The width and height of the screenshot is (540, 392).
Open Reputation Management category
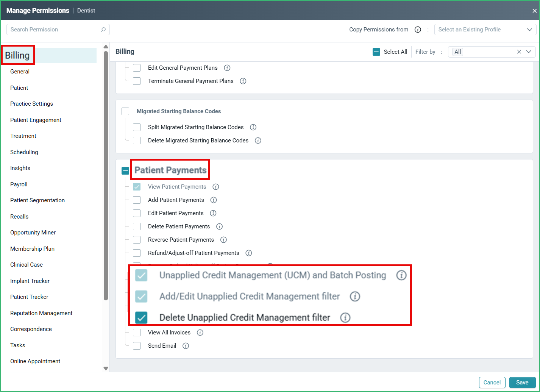(41, 313)
